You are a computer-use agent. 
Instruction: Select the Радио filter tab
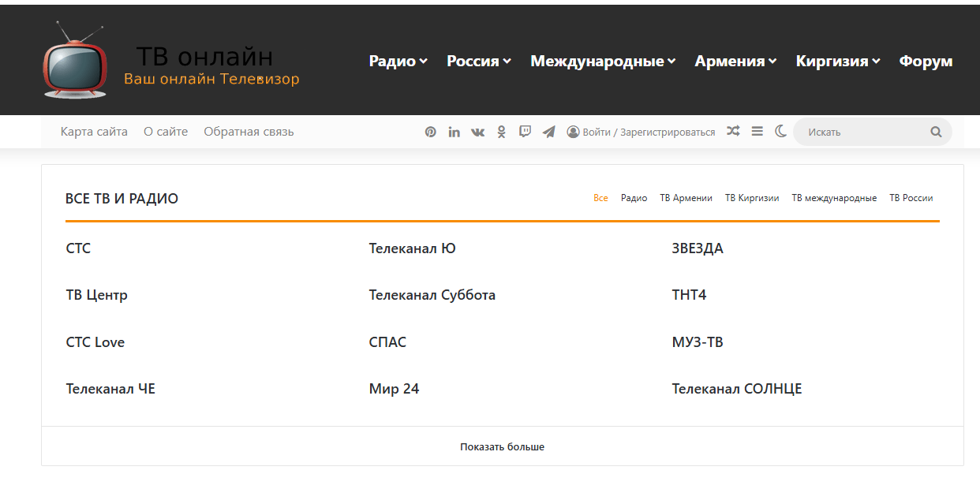634,198
